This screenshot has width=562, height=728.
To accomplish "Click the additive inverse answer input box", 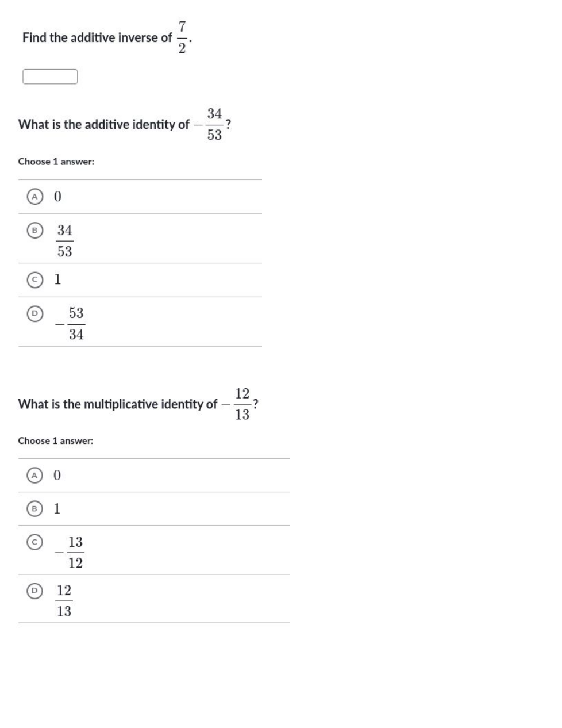I will pyautogui.click(x=50, y=76).
